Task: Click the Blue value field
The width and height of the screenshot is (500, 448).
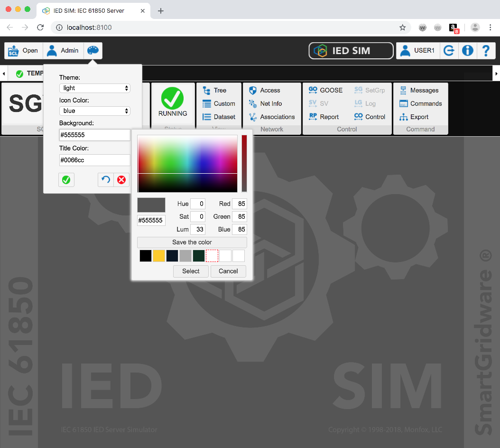Action: click(x=240, y=229)
